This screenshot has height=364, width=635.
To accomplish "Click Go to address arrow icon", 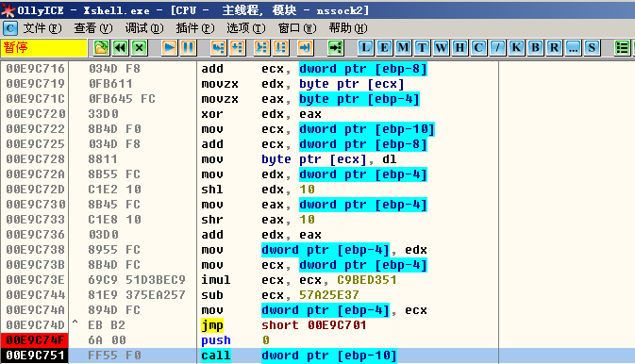I will 335,48.
